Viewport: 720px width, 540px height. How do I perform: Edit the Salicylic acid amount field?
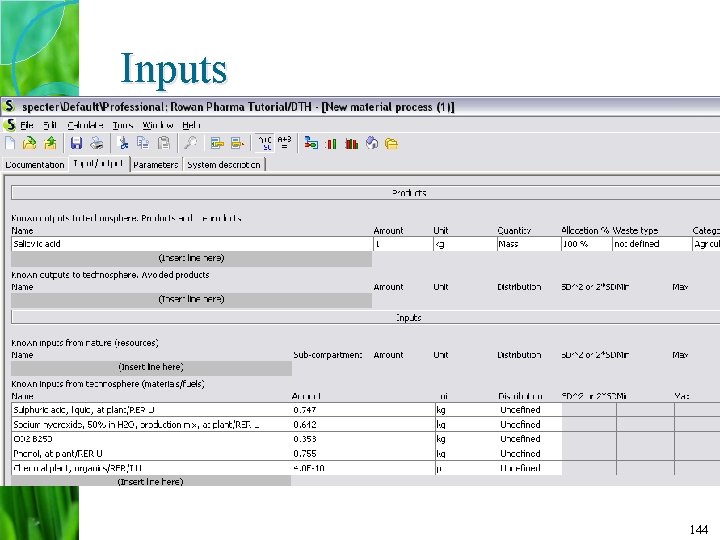[x=403, y=244]
